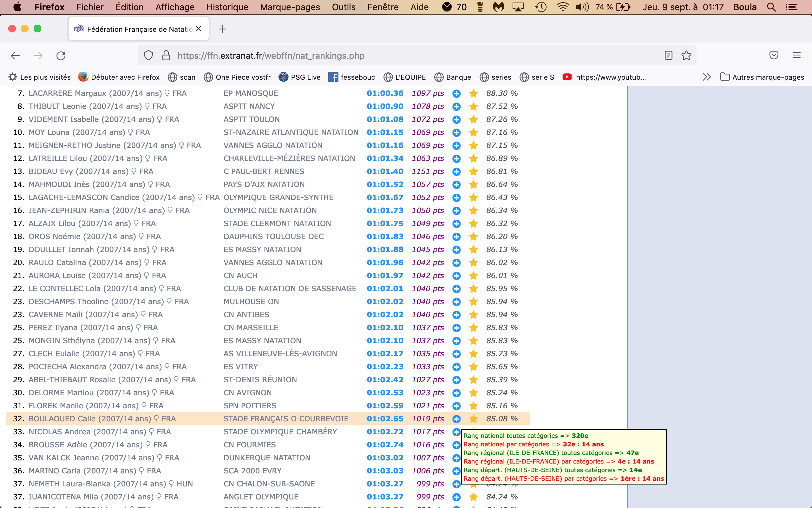Open the YouTube bookmark
The height and width of the screenshot is (508, 812).
tap(604, 77)
